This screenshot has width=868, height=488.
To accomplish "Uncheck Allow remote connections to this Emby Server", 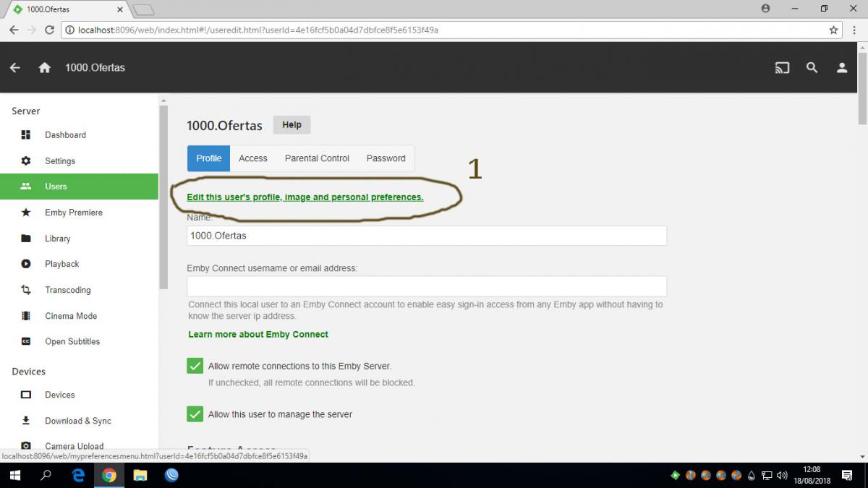I will tap(195, 366).
